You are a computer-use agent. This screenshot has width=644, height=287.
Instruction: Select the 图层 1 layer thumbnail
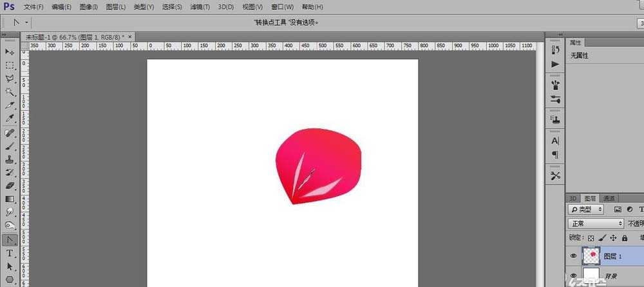591,256
